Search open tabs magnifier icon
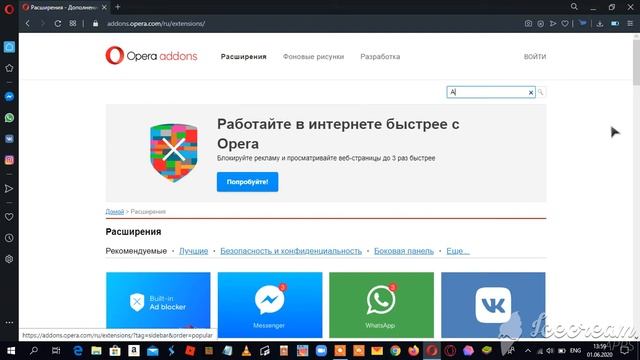This screenshot has width=640, height=360. (574, 7)
